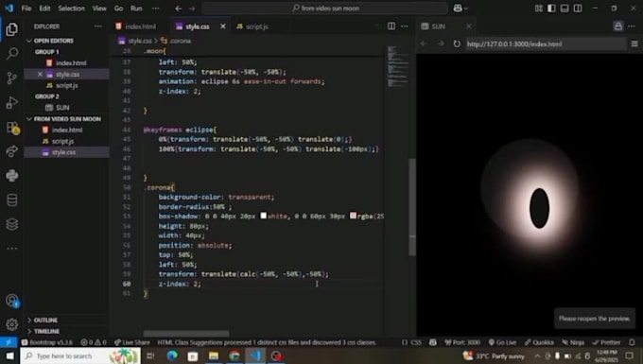Open the Selection menu

(x=71, y=9)
